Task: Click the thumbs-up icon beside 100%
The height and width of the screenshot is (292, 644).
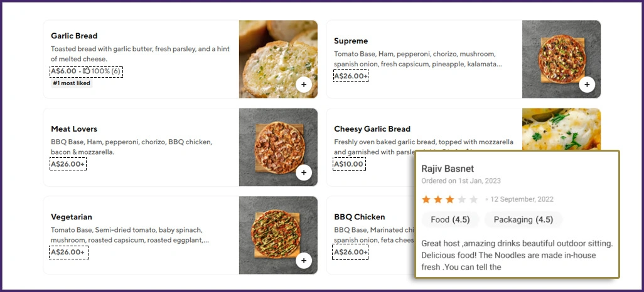Action: [87, 71]
